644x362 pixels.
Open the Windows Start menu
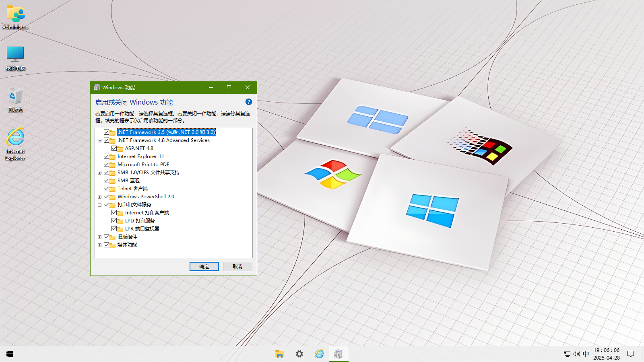(10, 354)
